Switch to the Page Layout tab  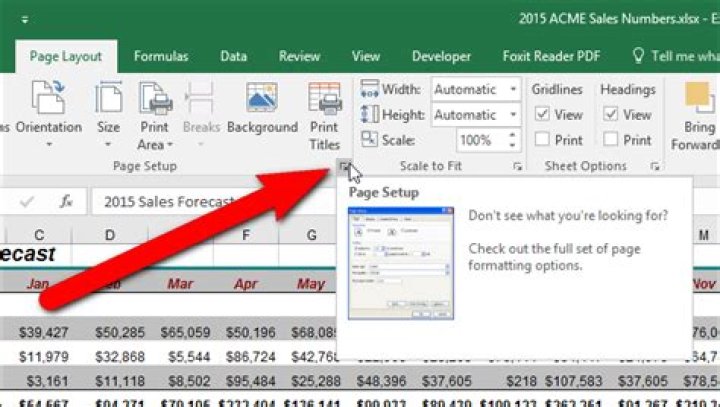pyautogui.click(x=66, y=57)
